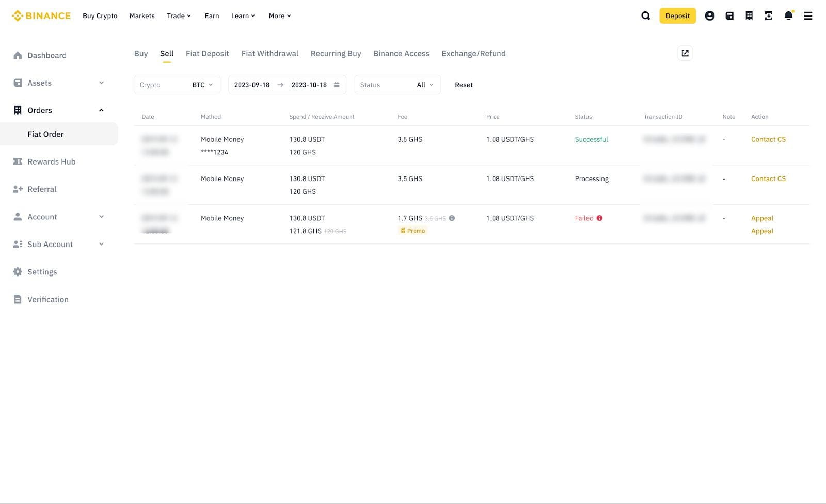This screenshot has width=826, height=504.
Task: Click the ****1234 account number
Action: pos(214,152)
